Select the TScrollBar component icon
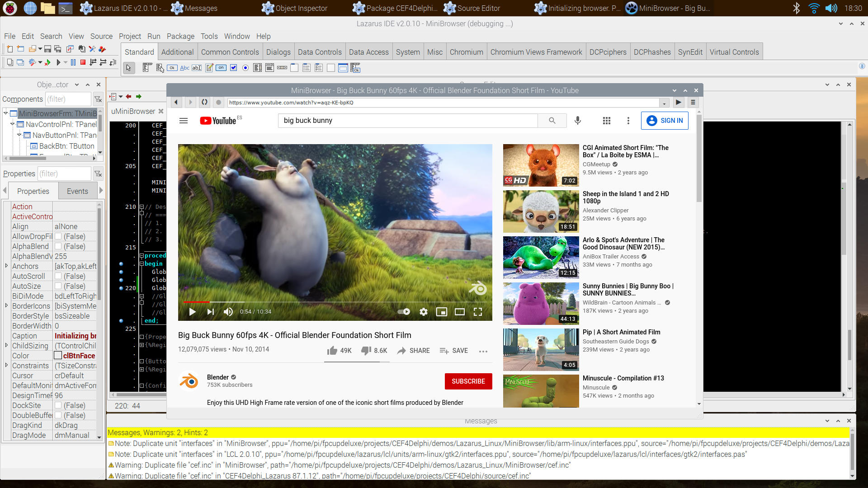The height and width of the screenshot is (488, 868). point(282,68)
